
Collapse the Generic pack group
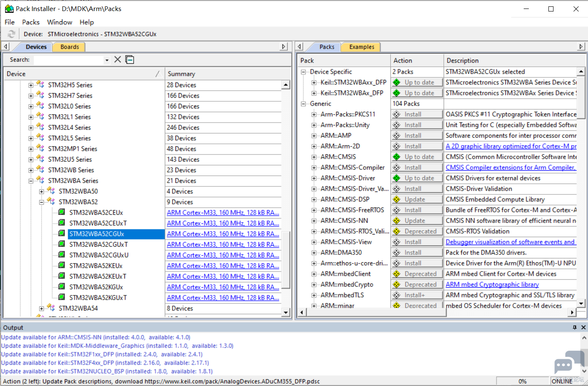[303, 104]
